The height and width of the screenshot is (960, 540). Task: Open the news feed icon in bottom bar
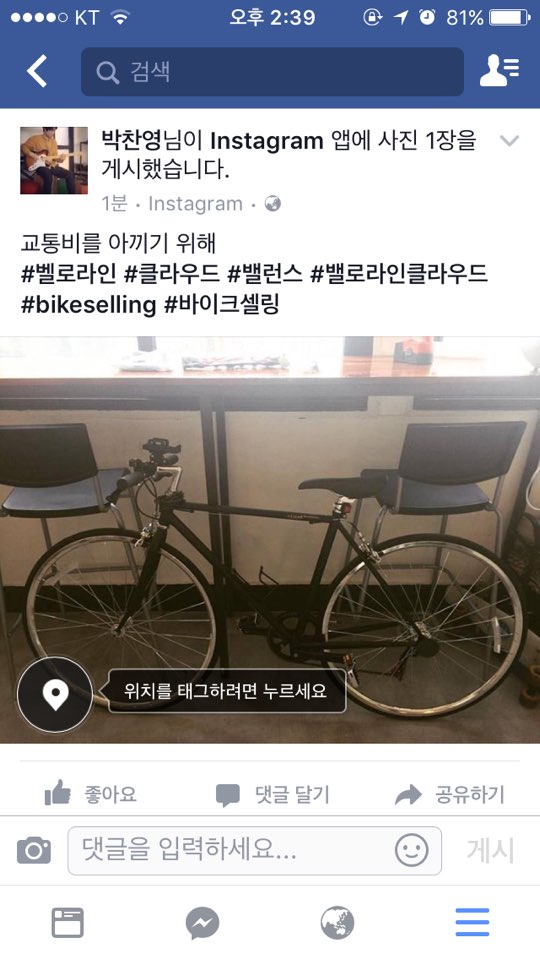pos(67,923)
